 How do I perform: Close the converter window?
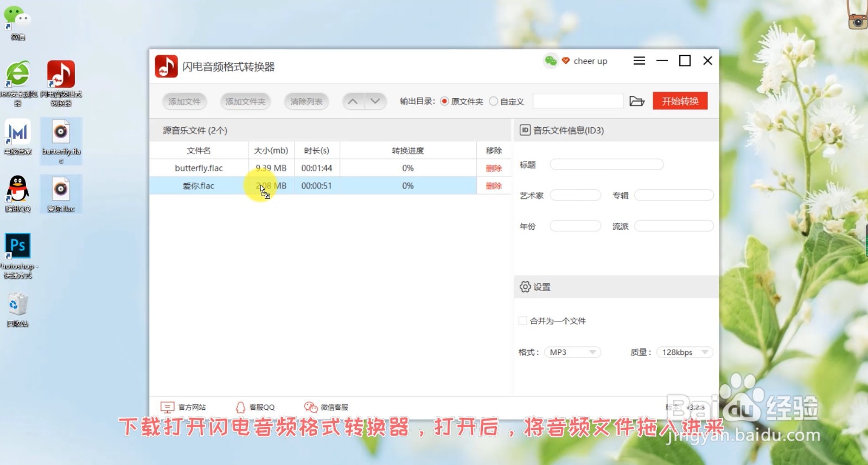[x=707, y=61]
